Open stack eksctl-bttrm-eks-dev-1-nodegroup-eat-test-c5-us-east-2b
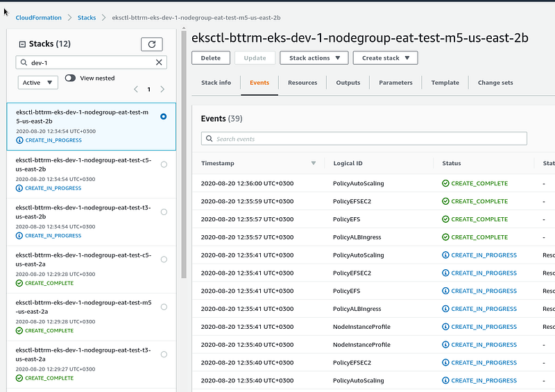This screenshot has width=555, height=392. pyautogui.click(x=83, y=164)
